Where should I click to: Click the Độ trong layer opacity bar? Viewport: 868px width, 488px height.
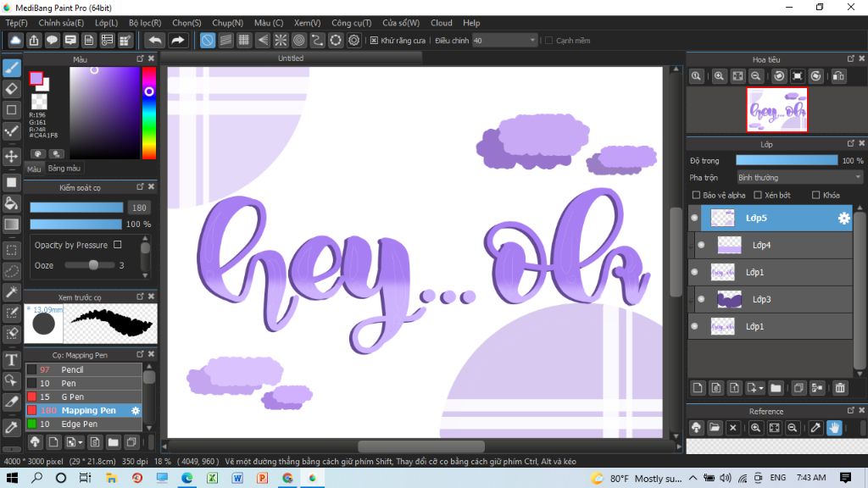click(787, 160)
